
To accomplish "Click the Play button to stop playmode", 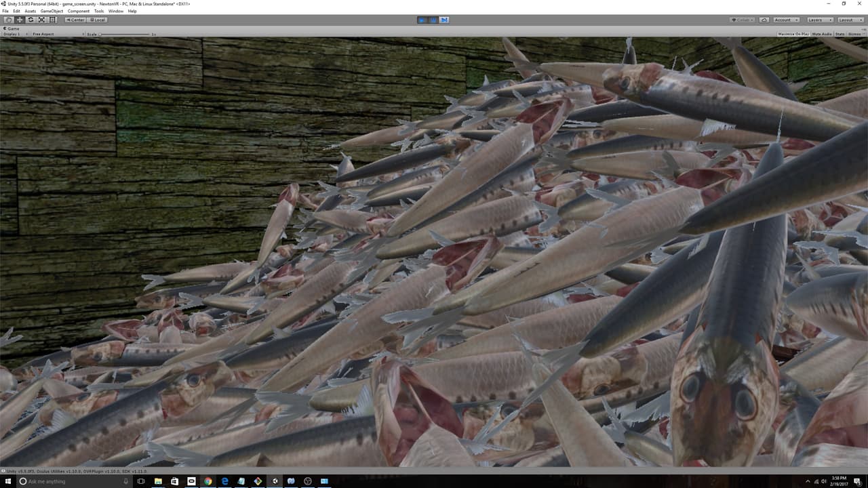I will click(422, 20).
